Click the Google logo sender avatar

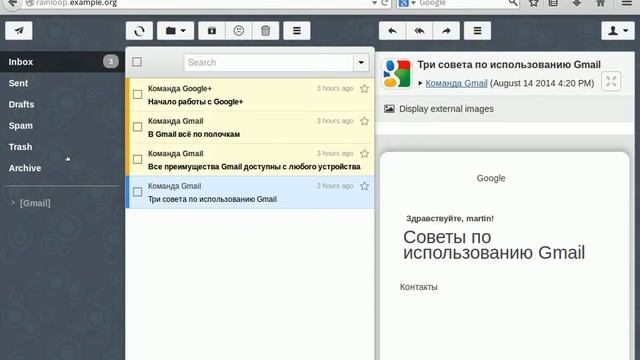point(396,74)
